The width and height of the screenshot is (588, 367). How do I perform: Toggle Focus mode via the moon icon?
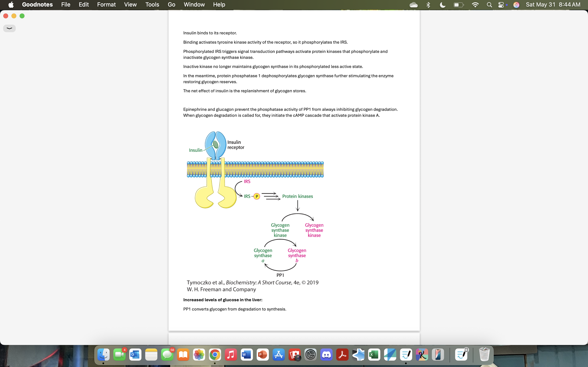tap(442, 5)
